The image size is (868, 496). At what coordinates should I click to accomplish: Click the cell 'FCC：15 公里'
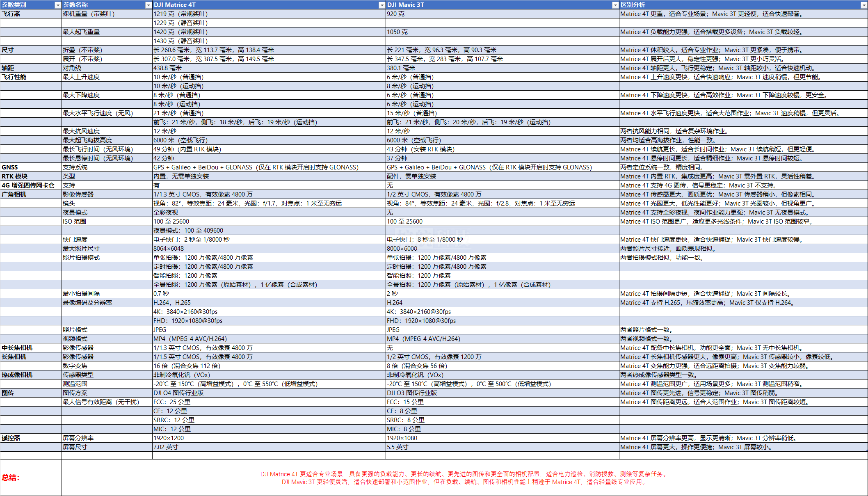point(502,402)
